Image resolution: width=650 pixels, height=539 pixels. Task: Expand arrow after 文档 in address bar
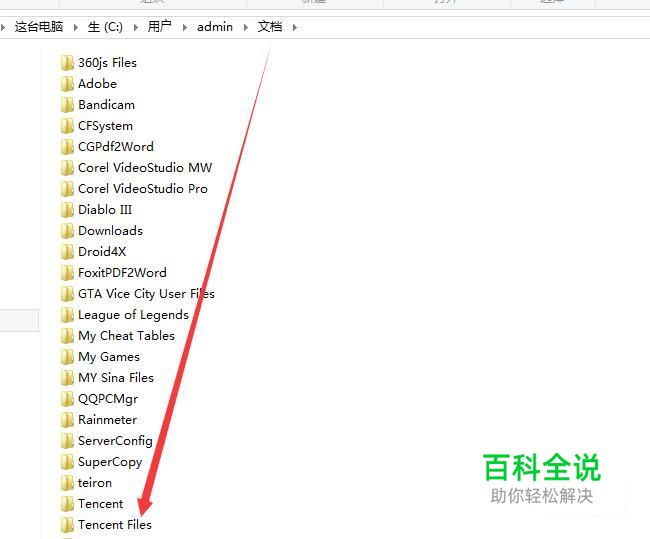295,27
